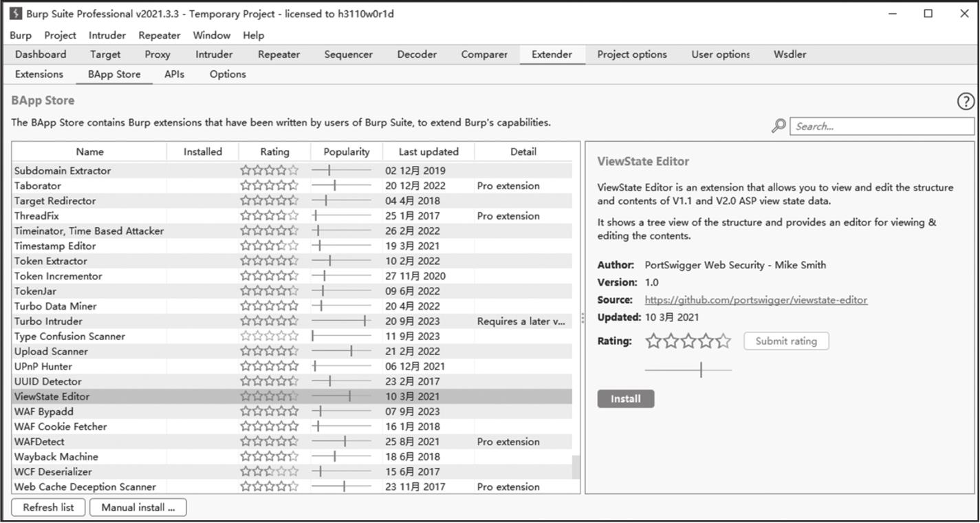Open the Intruder menu in menu bar
This screenshot has width=980, height=523.
(107, 35)
